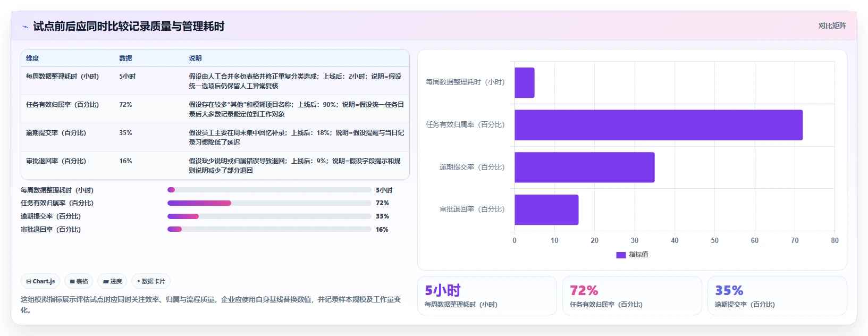The height and width of the screenshot is (336, 868).
Task: Click the 审批退回率 y-axis label in chart
Action: tap(472, 209)
